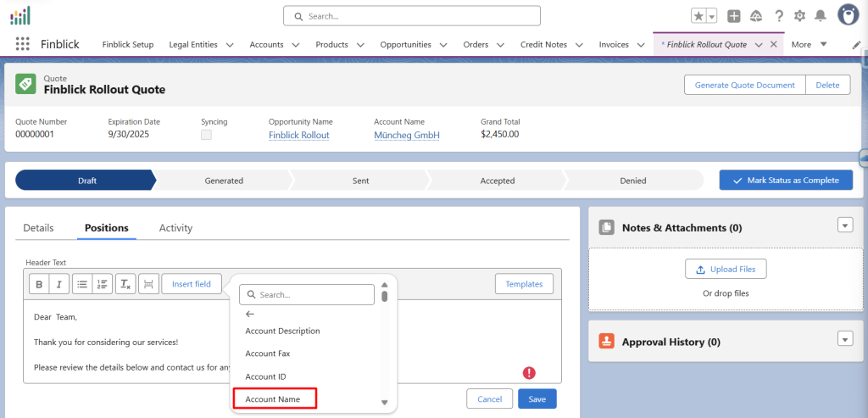This screenshot has height=418, width=868.
Task: Insert a numbered list
Action: 102,284
